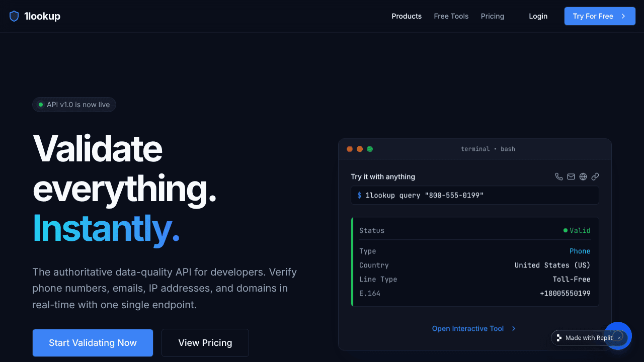This screenshot has width=644, height=362.
Task: Select the phone icon in the terminal
Action: pyautogui.click(x=559, y=176)
